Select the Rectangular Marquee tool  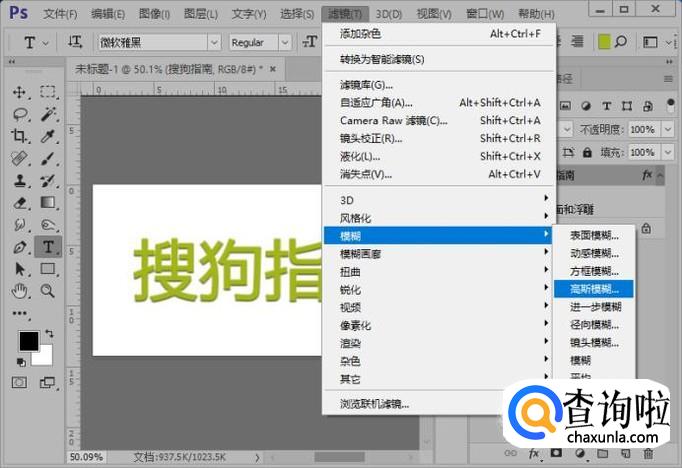(x=48, y=92)
